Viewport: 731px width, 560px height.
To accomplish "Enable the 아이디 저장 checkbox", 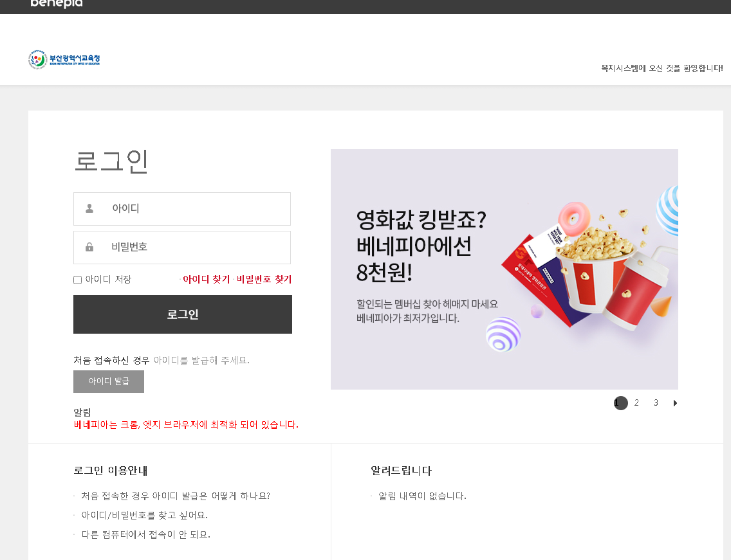I will pyautogui.click(x=77, y=279).
